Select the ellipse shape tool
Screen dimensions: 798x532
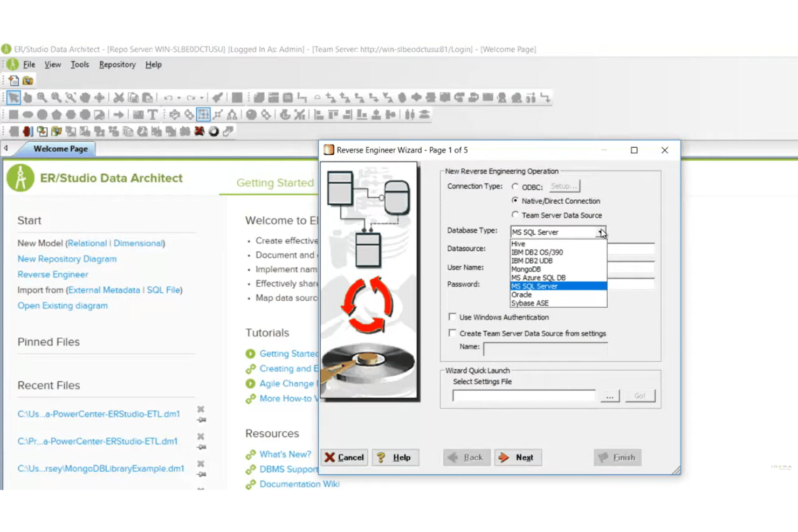pyautogui.click(x=27, y=114)
